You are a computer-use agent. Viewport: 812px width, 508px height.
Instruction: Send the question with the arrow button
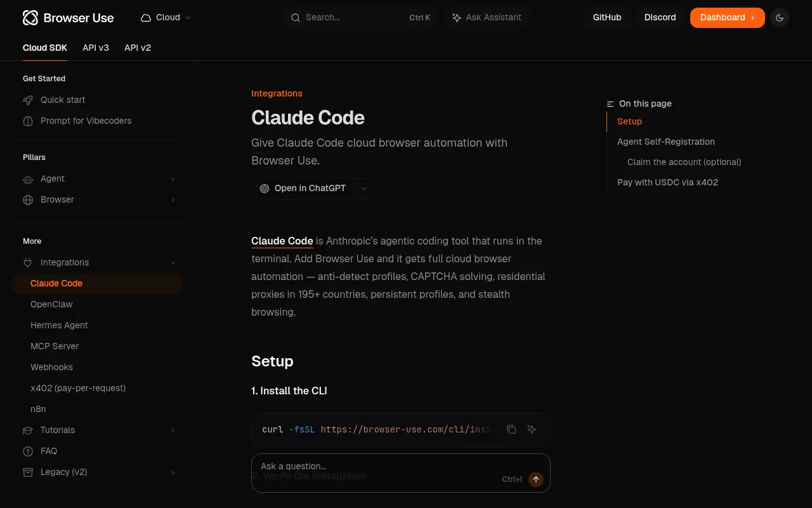536,479
